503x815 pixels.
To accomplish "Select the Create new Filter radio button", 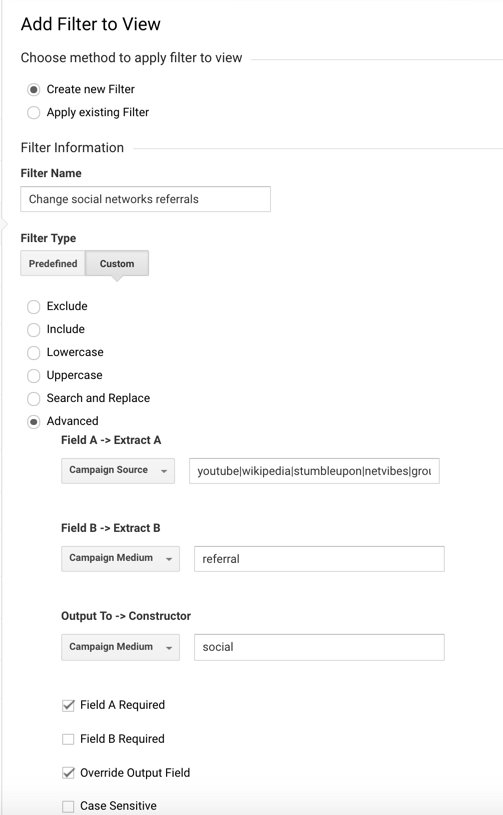I will [34, 89].
